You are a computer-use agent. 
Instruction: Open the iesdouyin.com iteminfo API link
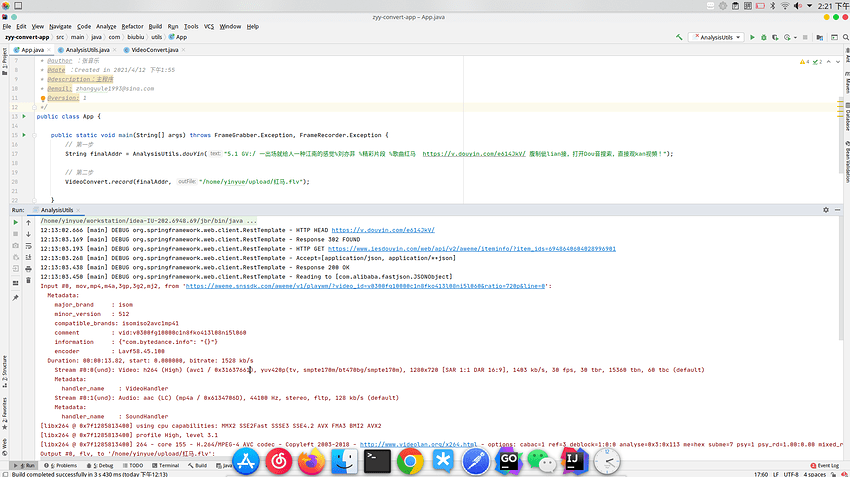472,249
